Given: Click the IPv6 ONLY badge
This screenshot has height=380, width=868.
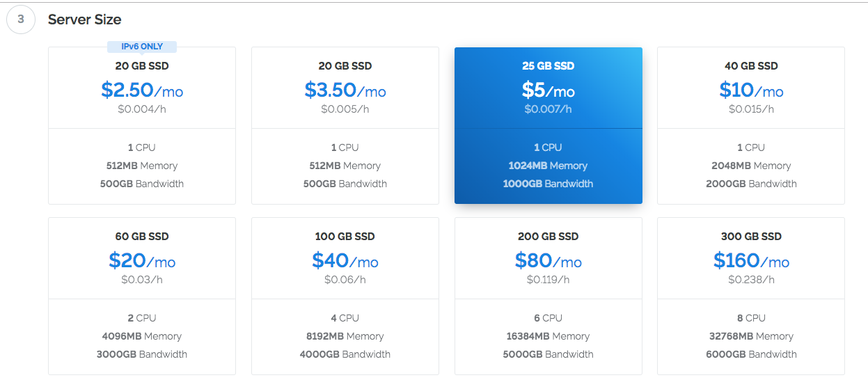Looking at the screenshot, I should pos(142,47).
